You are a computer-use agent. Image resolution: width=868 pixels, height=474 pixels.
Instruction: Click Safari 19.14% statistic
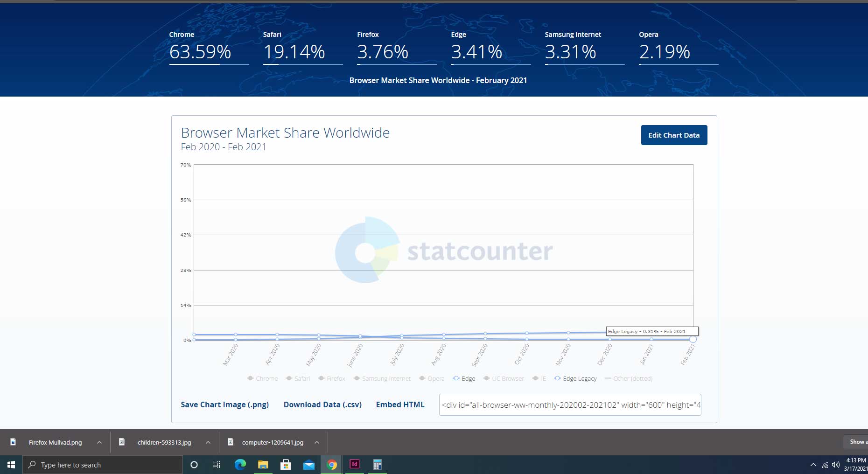pyautogui.click(x=303, y=48)
